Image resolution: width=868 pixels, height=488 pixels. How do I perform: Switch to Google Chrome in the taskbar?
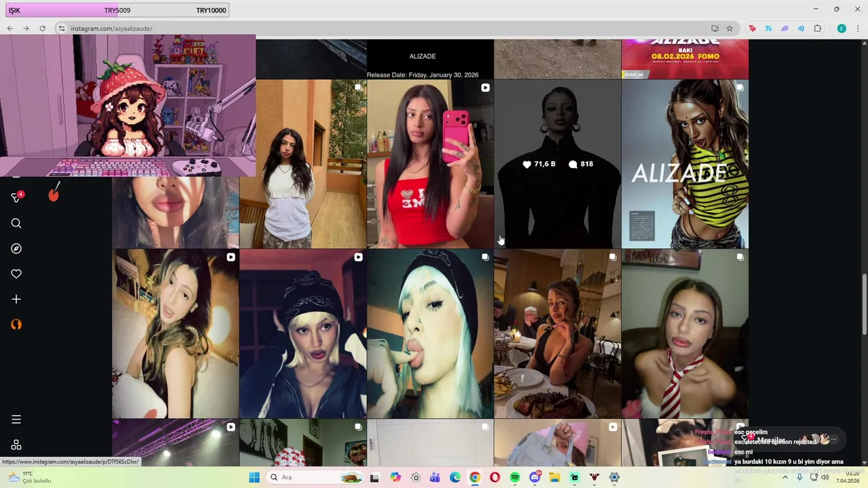tap(475, 477)
